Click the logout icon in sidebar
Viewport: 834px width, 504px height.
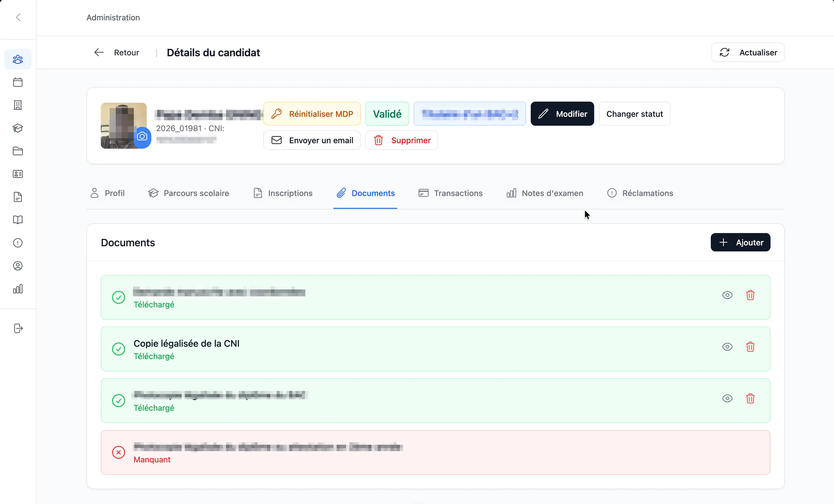[18, 328]
